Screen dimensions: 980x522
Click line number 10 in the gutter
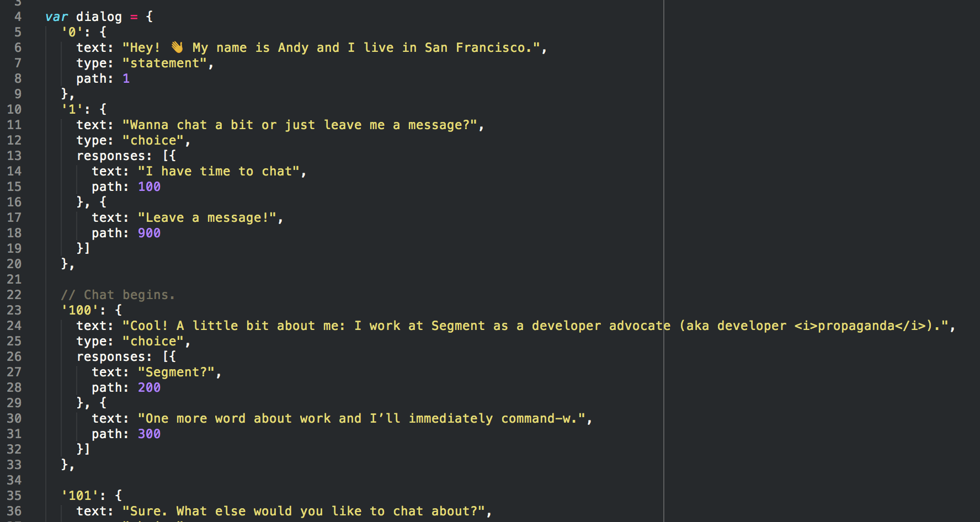coord(14,109)
